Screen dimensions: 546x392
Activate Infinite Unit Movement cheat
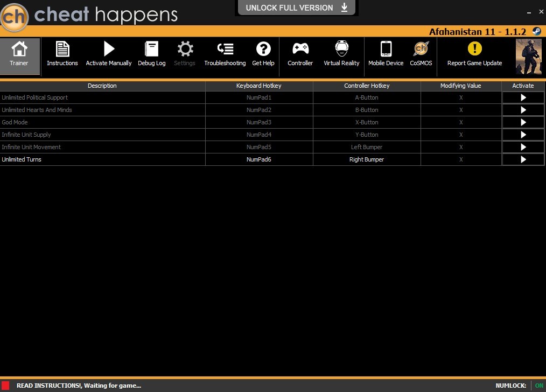coord(523,147)
